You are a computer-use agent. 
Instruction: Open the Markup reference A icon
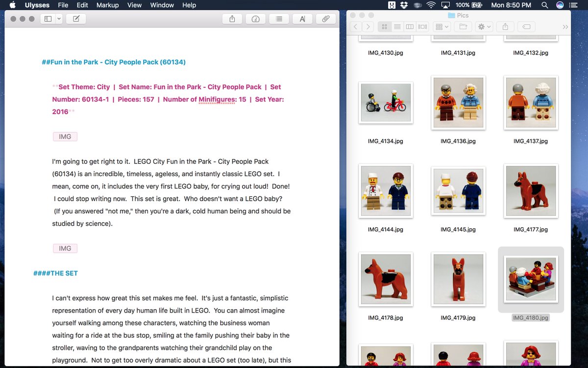(x=302, y=19)
